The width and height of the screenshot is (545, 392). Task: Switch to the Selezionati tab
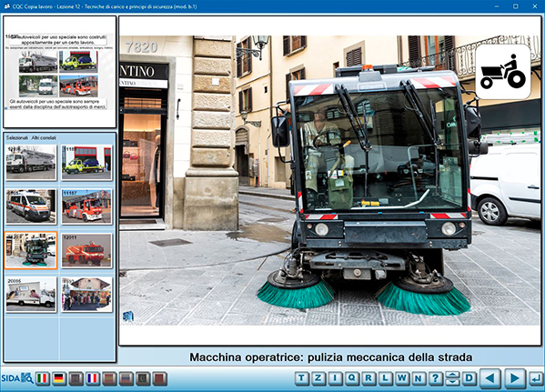pyautogui.click(x=16, y=138)
